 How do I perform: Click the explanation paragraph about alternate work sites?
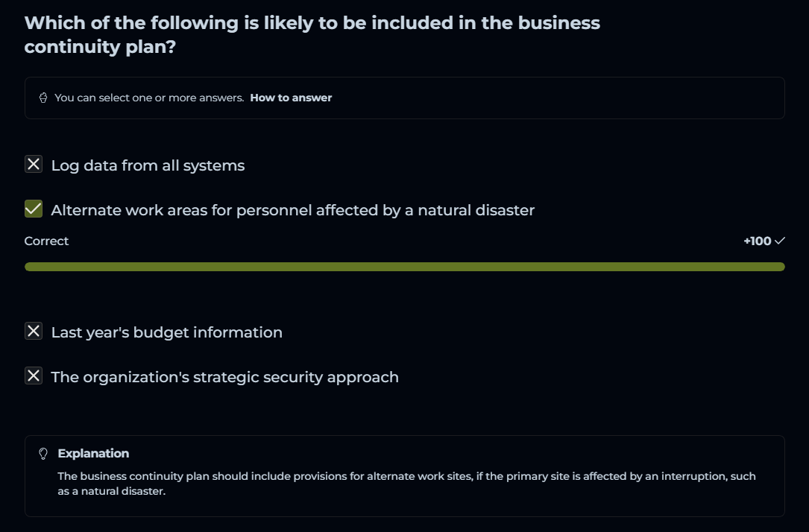[x=406, y=484]
